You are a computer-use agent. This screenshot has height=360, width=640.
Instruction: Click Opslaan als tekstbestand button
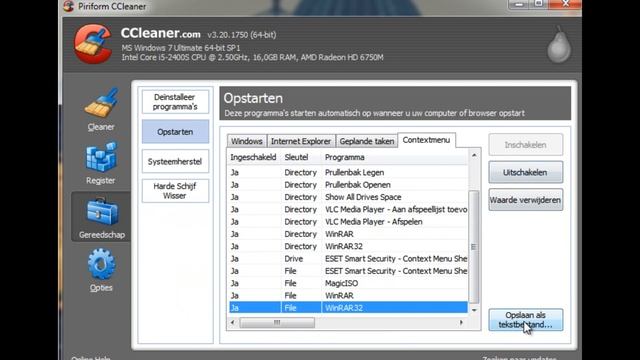click(526, 320)
